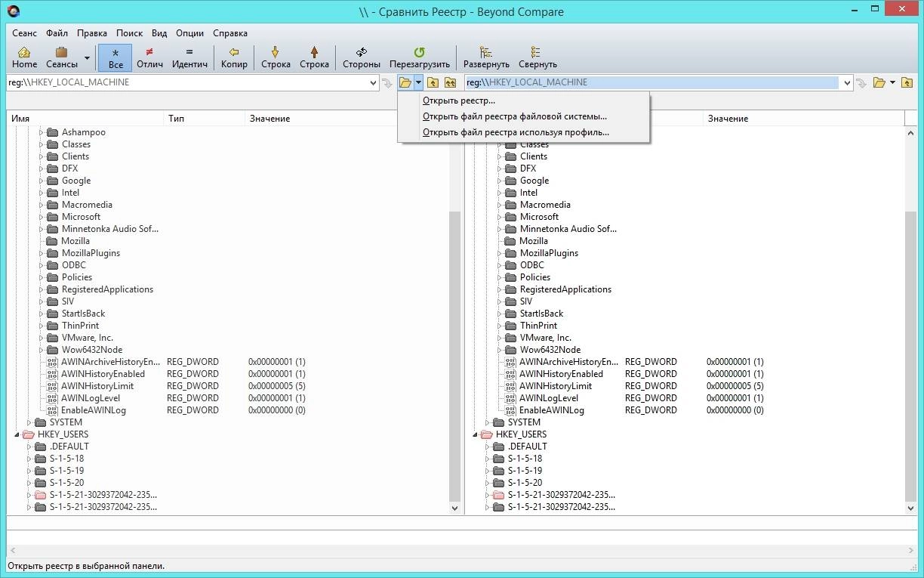
Task: Open the Правка menu
Action: pyautogui.click(x=91, y=33)
